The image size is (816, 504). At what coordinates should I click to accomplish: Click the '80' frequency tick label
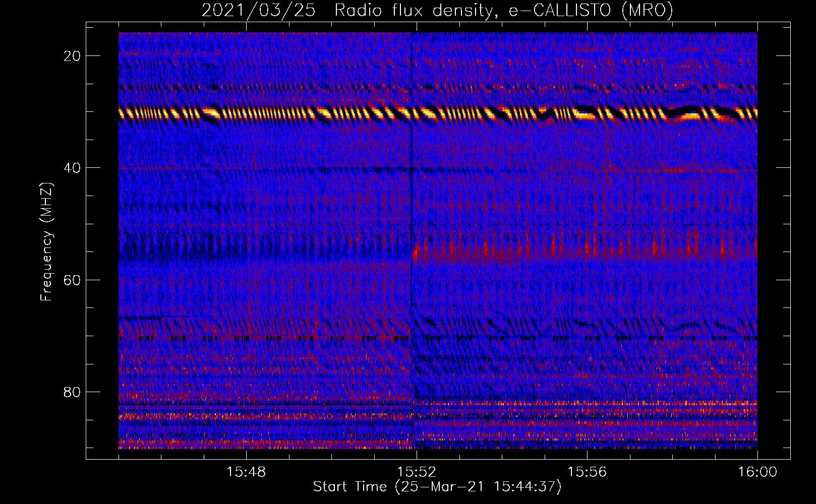click(x=72, y=392)
